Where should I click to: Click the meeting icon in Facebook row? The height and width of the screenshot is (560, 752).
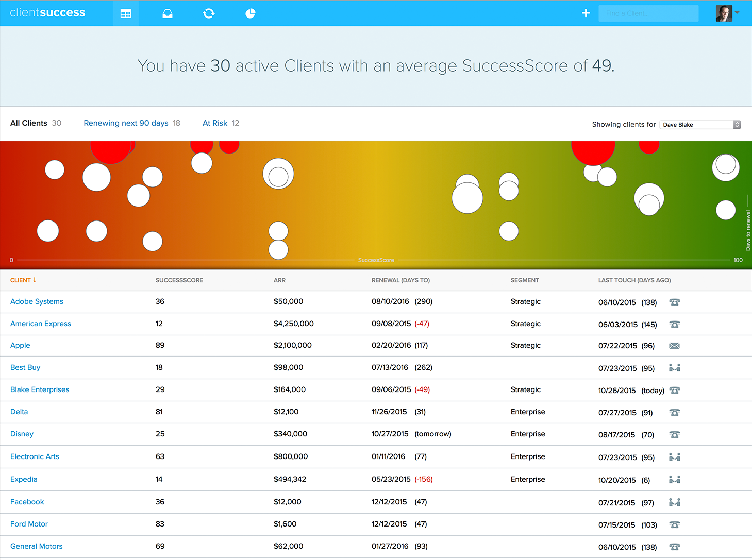point(675,502)
